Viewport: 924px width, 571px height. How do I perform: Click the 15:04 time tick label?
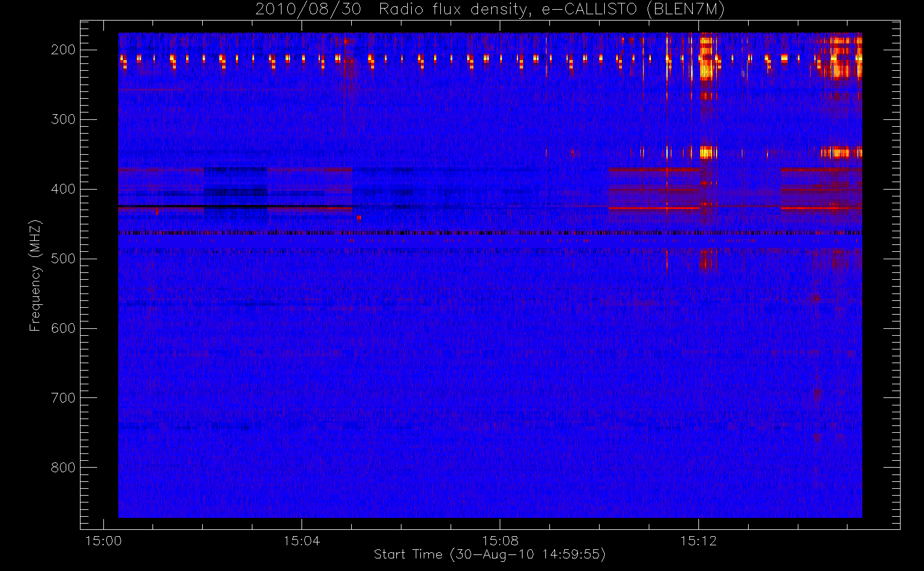302,541
